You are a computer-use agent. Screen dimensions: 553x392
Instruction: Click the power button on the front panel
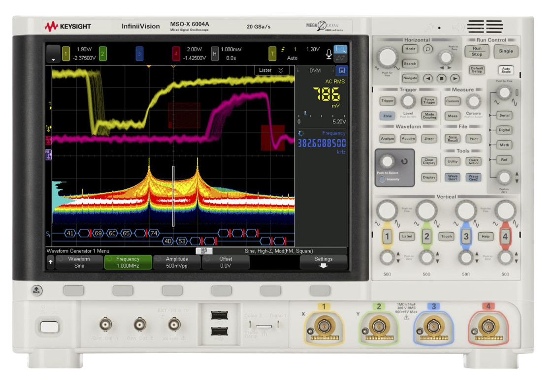click(x=49, y=327)
